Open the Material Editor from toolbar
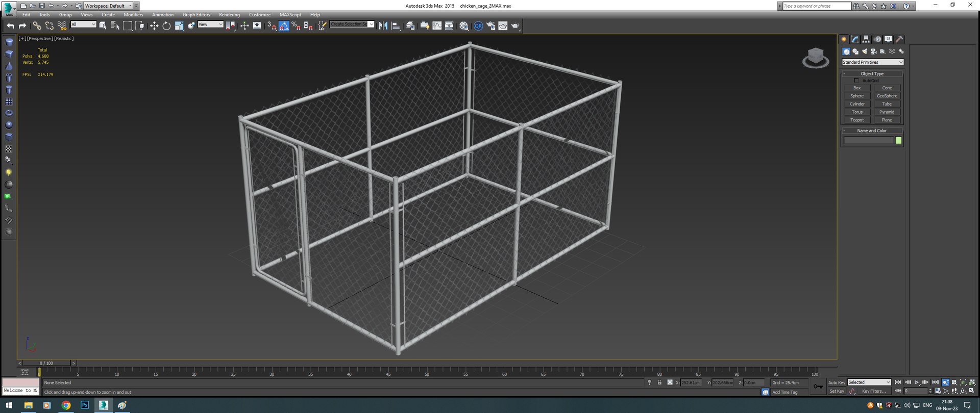Image resolution: width=980 pixels, height=413 pixels. [x=464, y=25]
